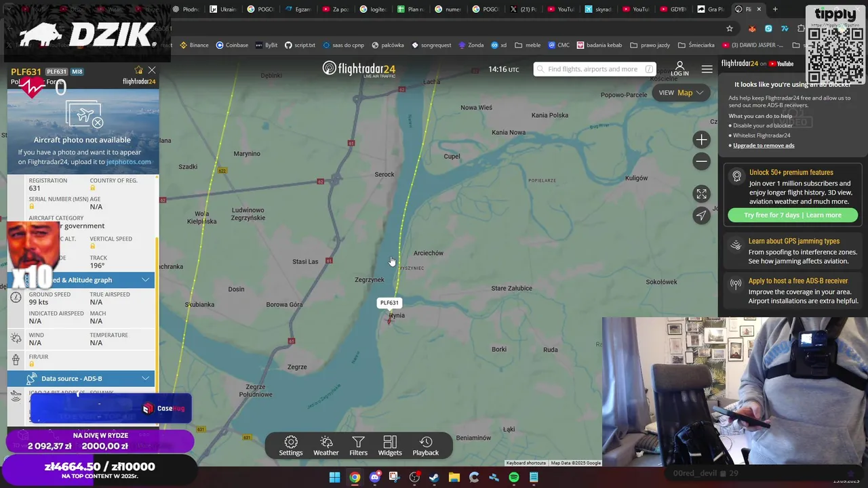Screen dimensions: 868x488
Task: Open Spotify from the taskbar
Action: point(514,477)
